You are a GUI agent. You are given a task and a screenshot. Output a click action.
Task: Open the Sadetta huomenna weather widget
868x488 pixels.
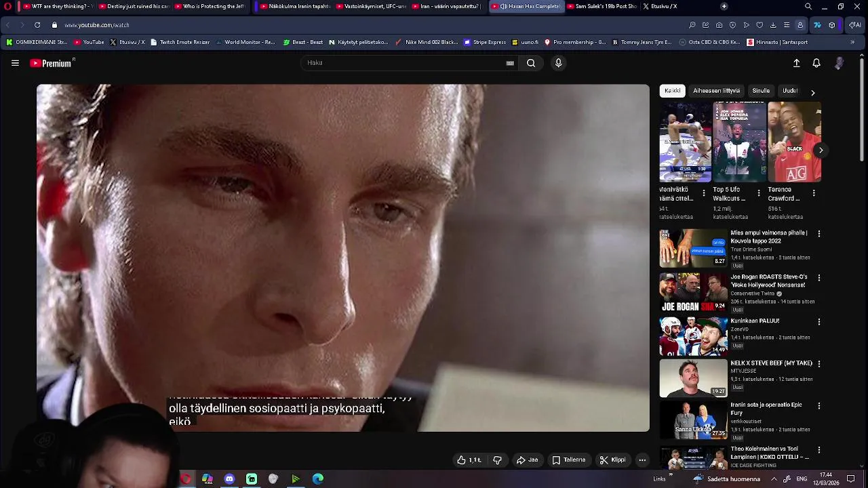726,479
